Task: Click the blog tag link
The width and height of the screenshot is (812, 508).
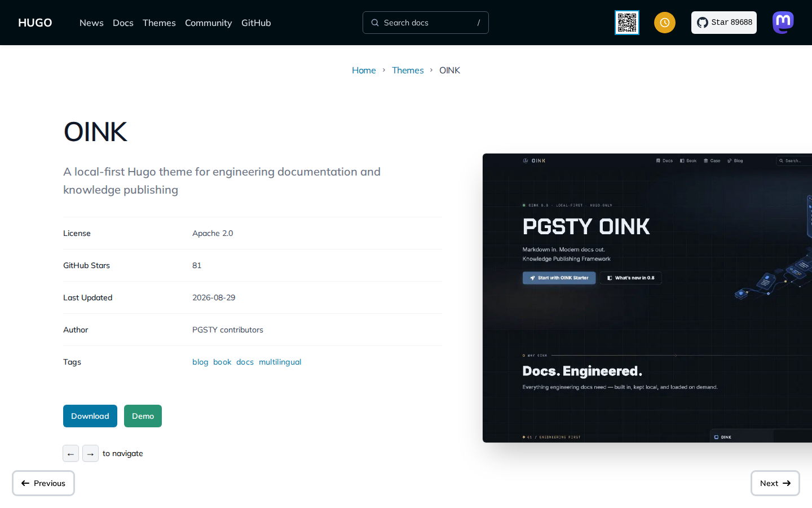Action: [200, 362]
